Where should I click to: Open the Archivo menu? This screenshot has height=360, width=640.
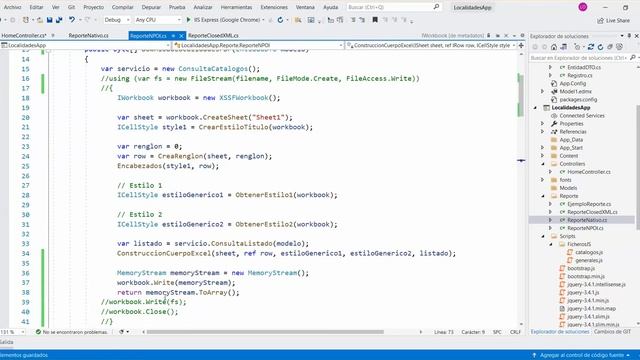coord(12,7)
